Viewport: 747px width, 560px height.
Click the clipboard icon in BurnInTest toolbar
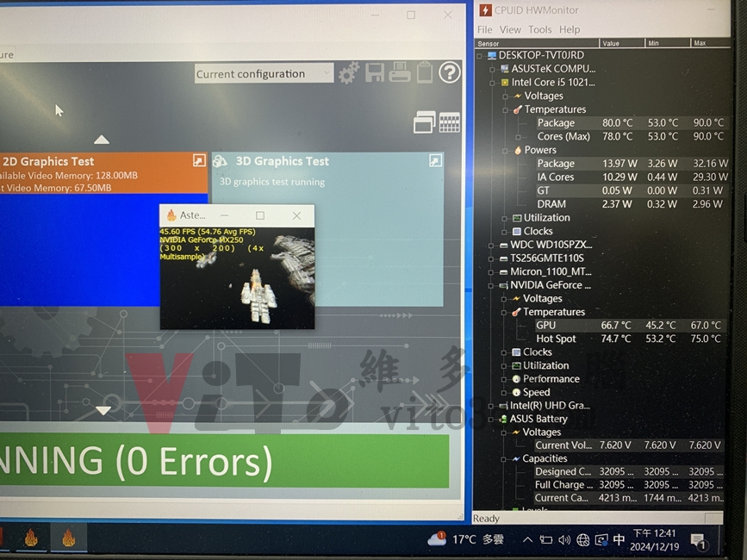pyautogui.click(x=425, y=73)
